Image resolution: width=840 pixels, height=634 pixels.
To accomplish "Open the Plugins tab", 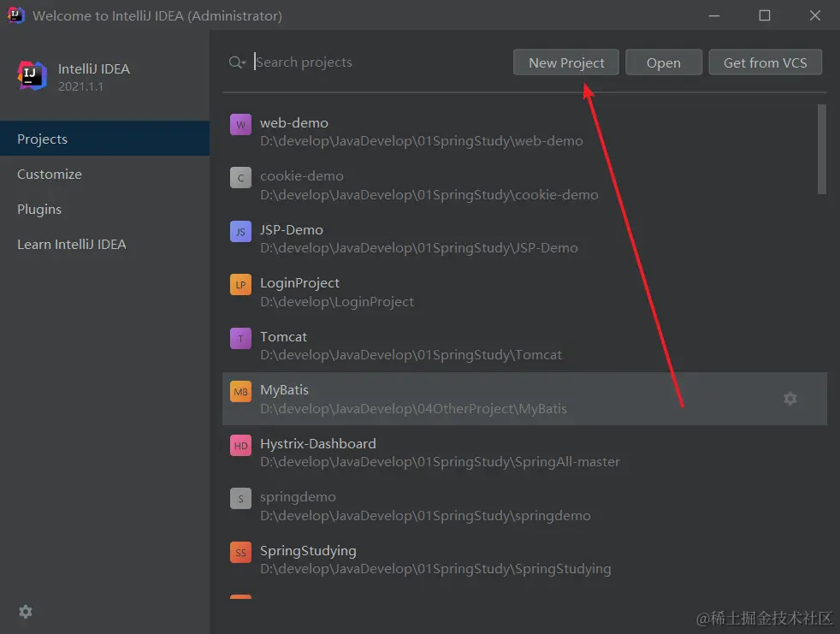I will 105,209.
